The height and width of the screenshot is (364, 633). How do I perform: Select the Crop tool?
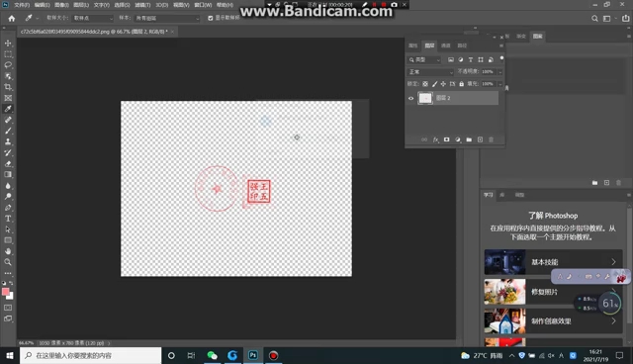[8, 87]
